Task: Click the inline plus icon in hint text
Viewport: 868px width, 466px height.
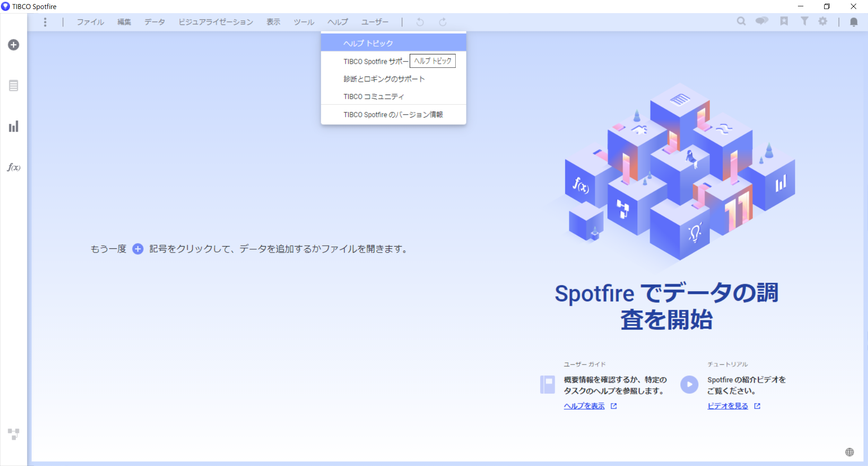Action: pos(138,249)
